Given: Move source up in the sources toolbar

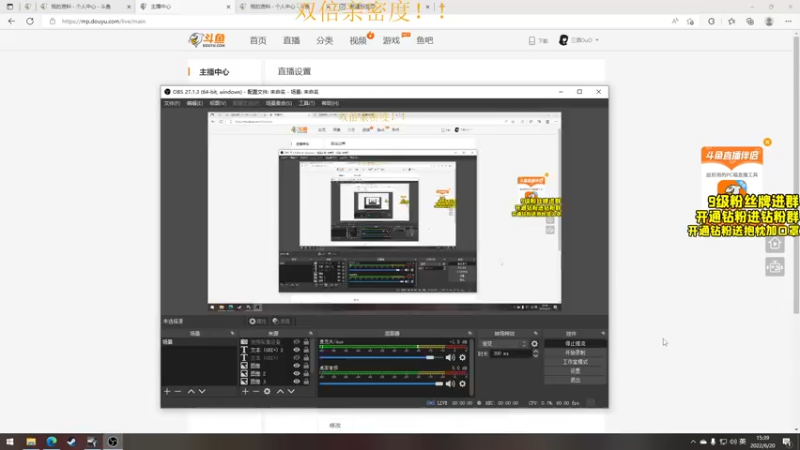Looking at the screenshot, I should point(280,391).
